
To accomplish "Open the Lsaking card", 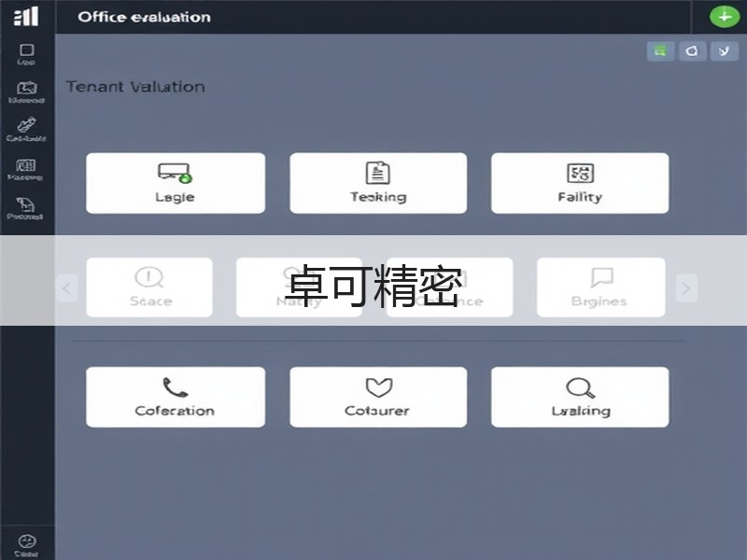I will click(x=580, y=397).
